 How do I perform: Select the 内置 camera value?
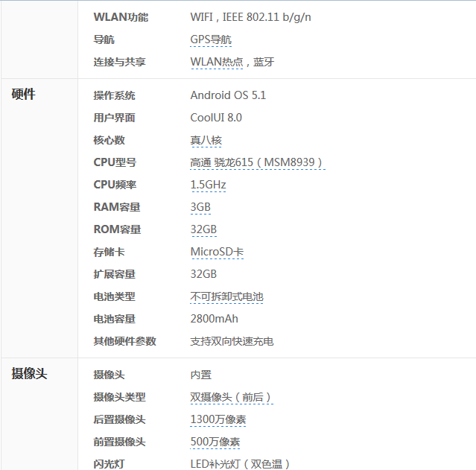coord(200,375)
